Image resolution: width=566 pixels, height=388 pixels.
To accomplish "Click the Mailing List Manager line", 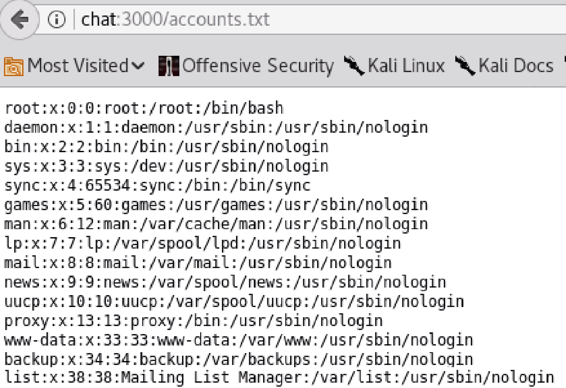I will 279,378.
